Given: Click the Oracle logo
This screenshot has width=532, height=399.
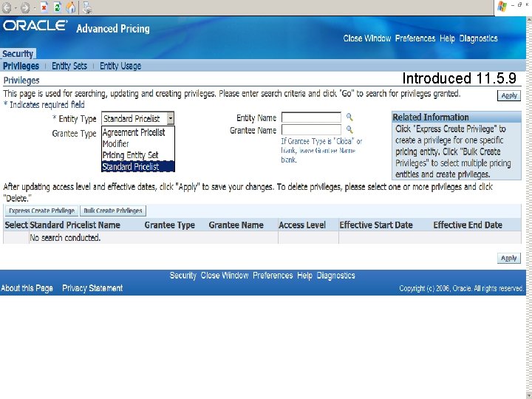Looking at the screenshot, I should click(35, 26).
